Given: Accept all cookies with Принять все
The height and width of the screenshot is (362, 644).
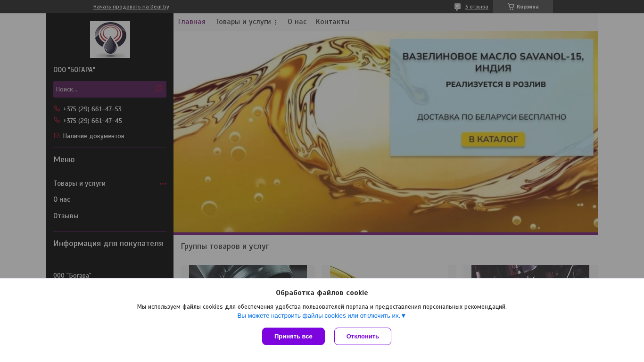Looking at the screenshot, I should point(293,336).
